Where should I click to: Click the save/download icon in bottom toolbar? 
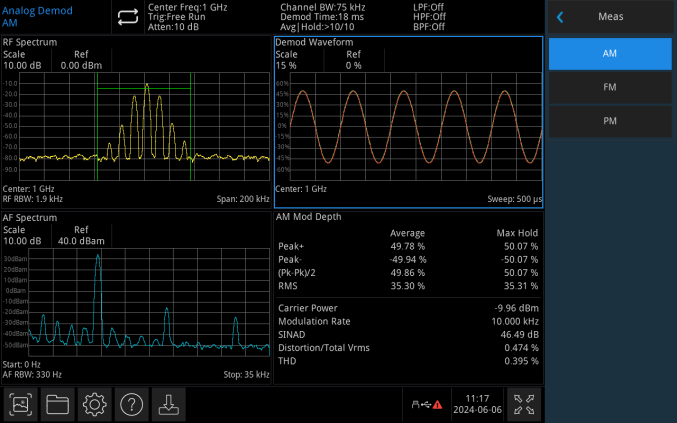(169, 404)
